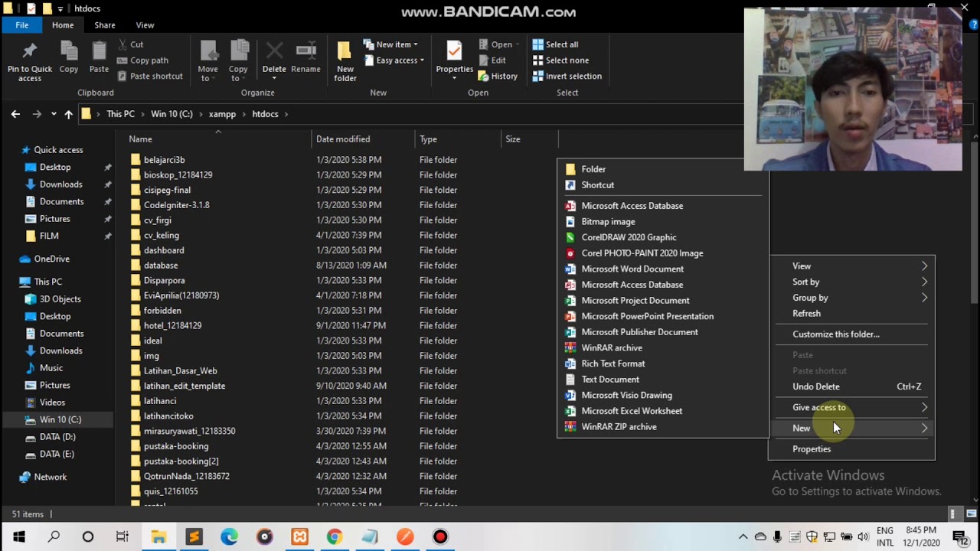Click the Delete ribbon icon
This screenshot has height=551, width=980.
(x=274, y=58)
